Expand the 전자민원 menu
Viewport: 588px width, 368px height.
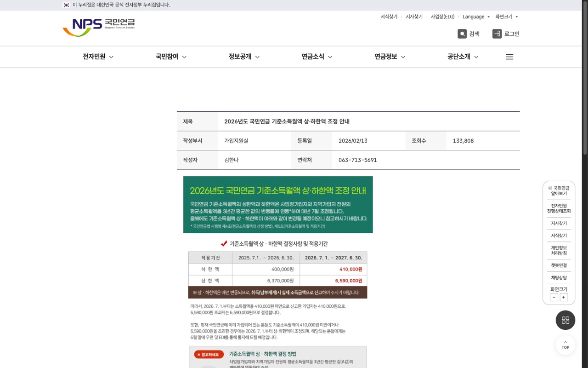coord(98,57)
